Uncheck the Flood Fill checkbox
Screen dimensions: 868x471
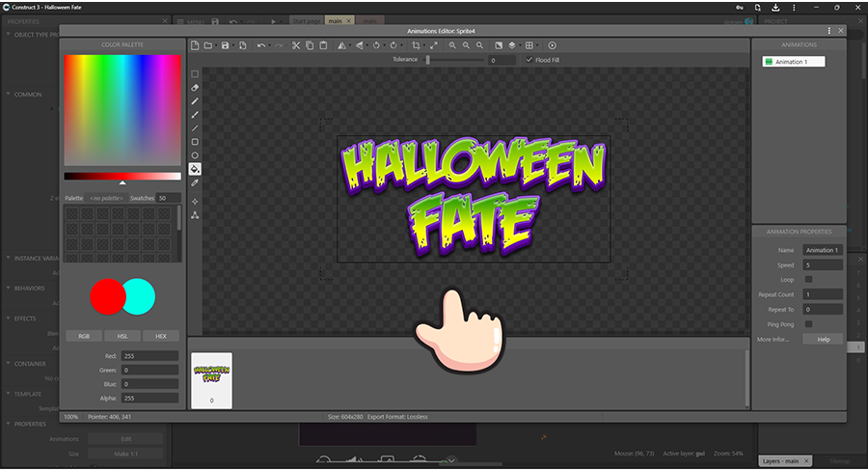pyautogui.click(x=528, y=60)
